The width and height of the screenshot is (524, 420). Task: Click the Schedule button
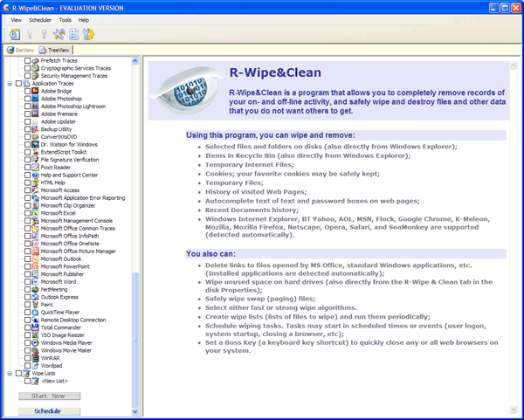pyautogui.click(x=49, y=411)
